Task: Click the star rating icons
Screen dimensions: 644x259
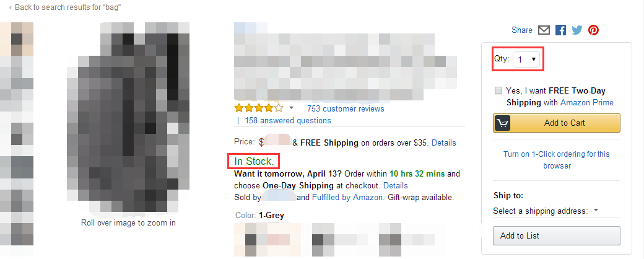Action: 258,108
